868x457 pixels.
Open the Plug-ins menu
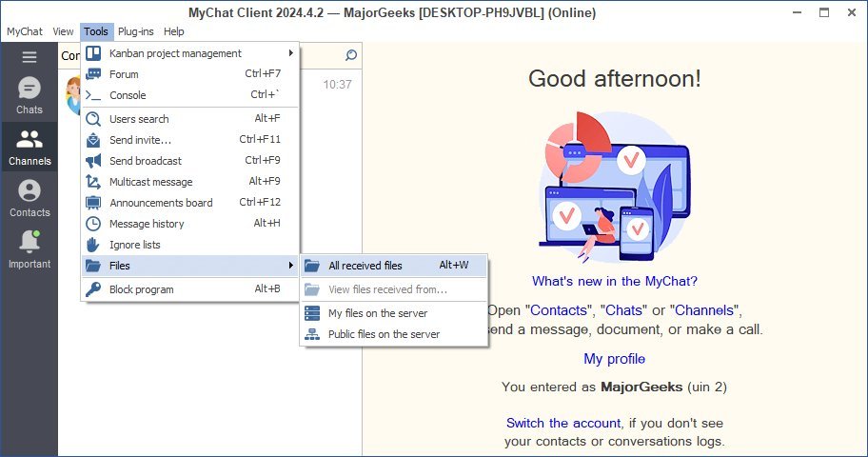pos(135,31)
